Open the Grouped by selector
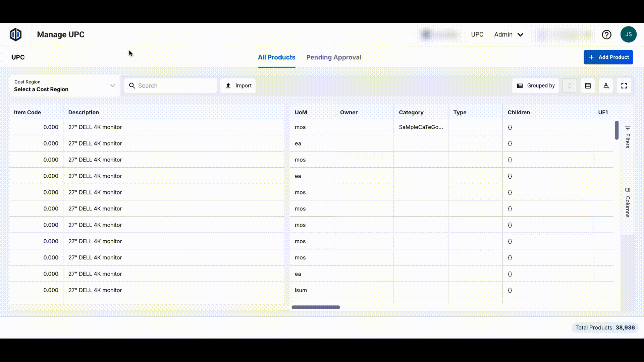This screenshot has height=362, width=644. [x=536, y=86]
